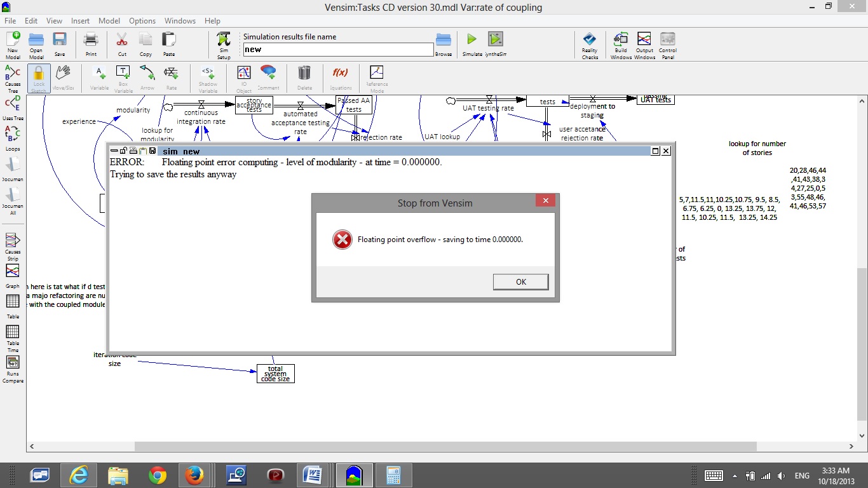Image resolution: width=868 pixels, height=488 pixels.
Task: Select the Variable sketch tool
Action: tap(99, 78)
